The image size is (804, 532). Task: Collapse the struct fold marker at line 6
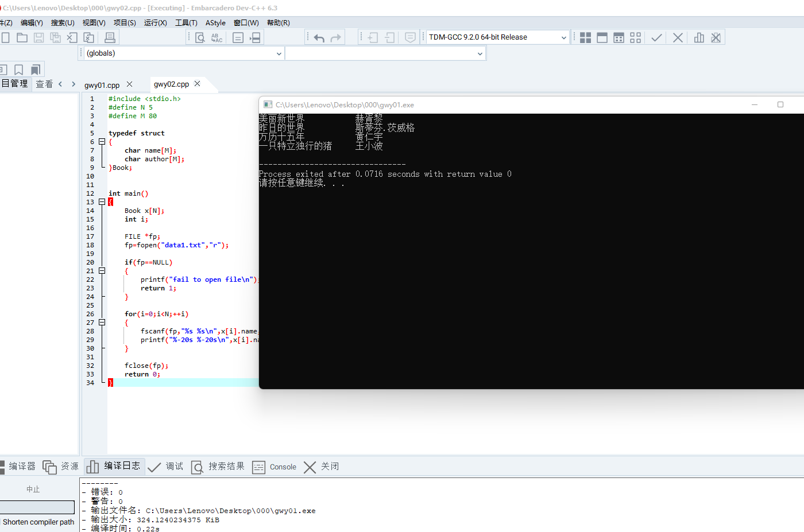pos(102,142)
